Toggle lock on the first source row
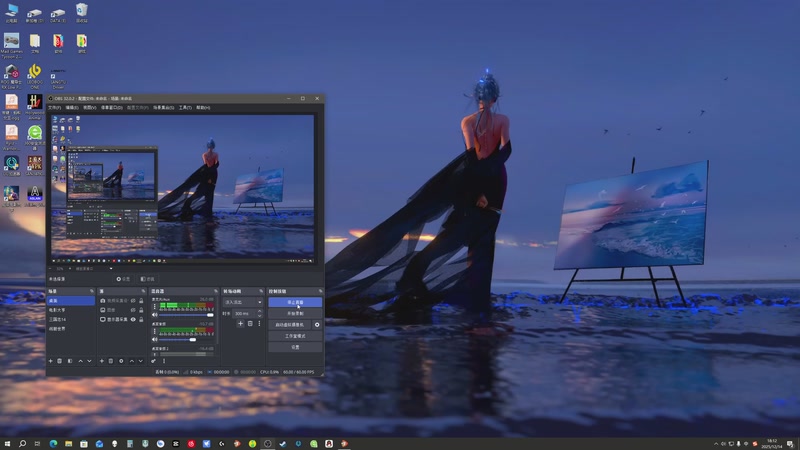The width and height of the screenshot is (800, 450). 141,301
